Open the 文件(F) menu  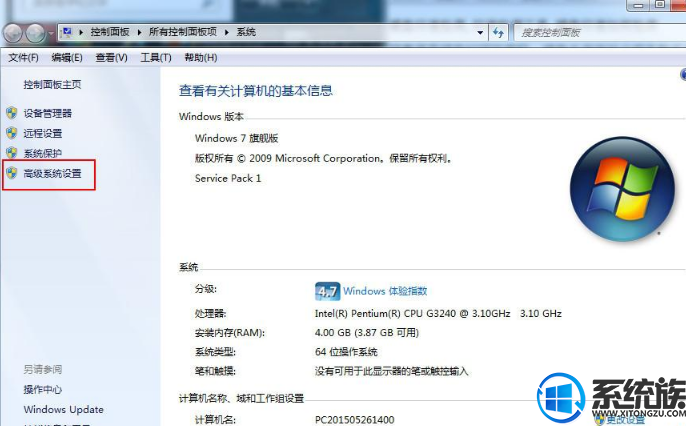click(x=23, y=58)
